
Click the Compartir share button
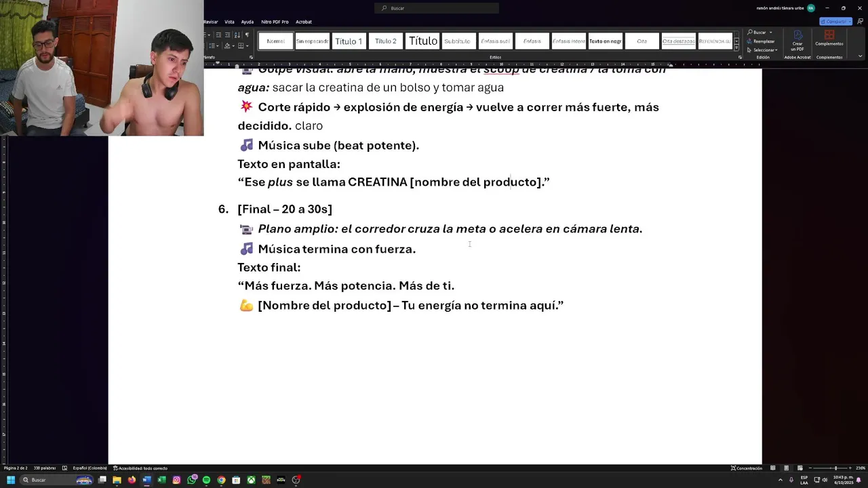tap(835, 21)
